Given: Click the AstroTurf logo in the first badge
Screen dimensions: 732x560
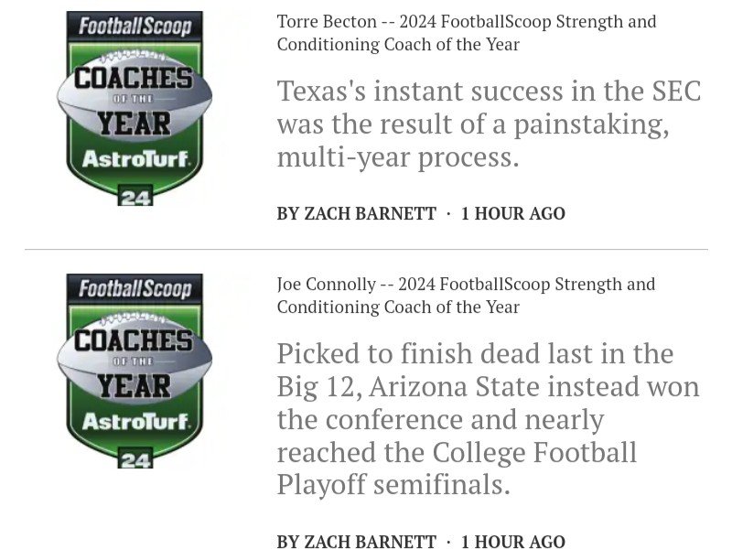Looking at the screenshot, I should (135, 159).
